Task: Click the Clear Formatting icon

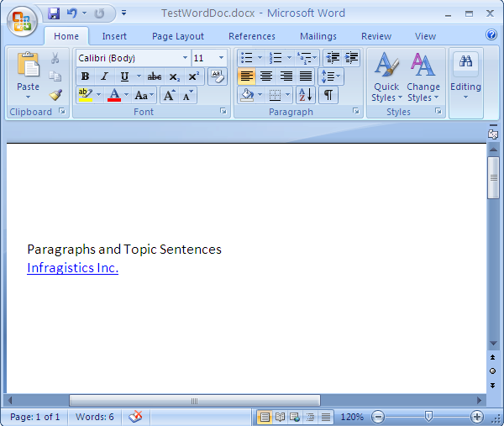Action: 217,76
